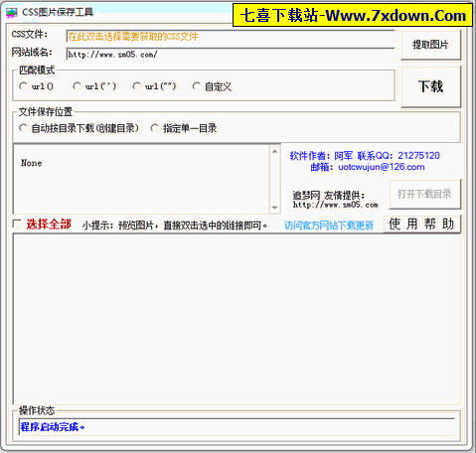Click the 网站域名 URL input field
Viewport: 476px width, 453px height.
(231, 55)
